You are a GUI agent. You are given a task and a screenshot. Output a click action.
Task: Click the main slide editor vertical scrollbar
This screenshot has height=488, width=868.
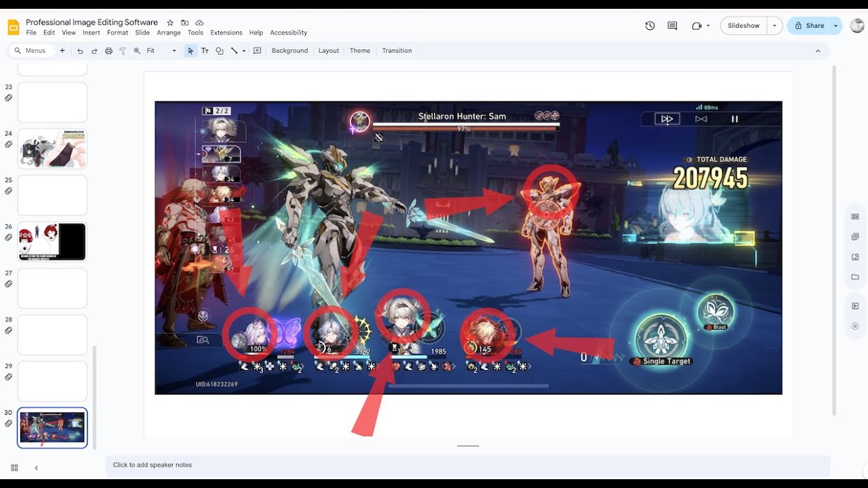click(x=834, y=241)
